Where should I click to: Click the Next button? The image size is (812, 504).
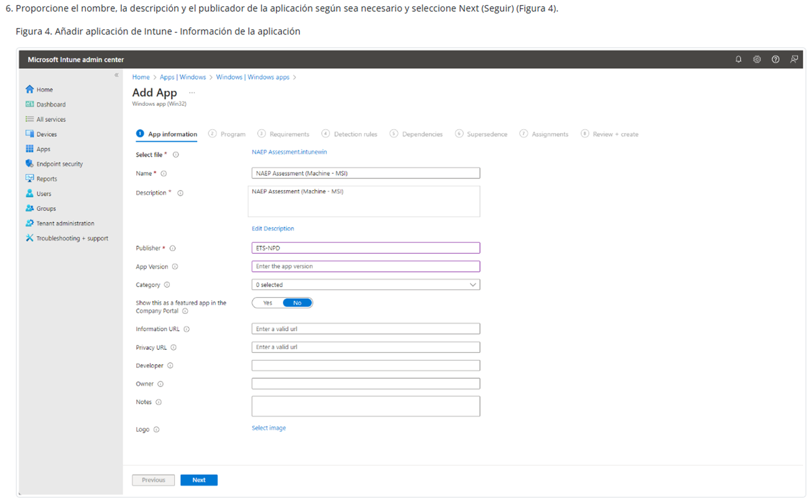(x=199, y=480)
